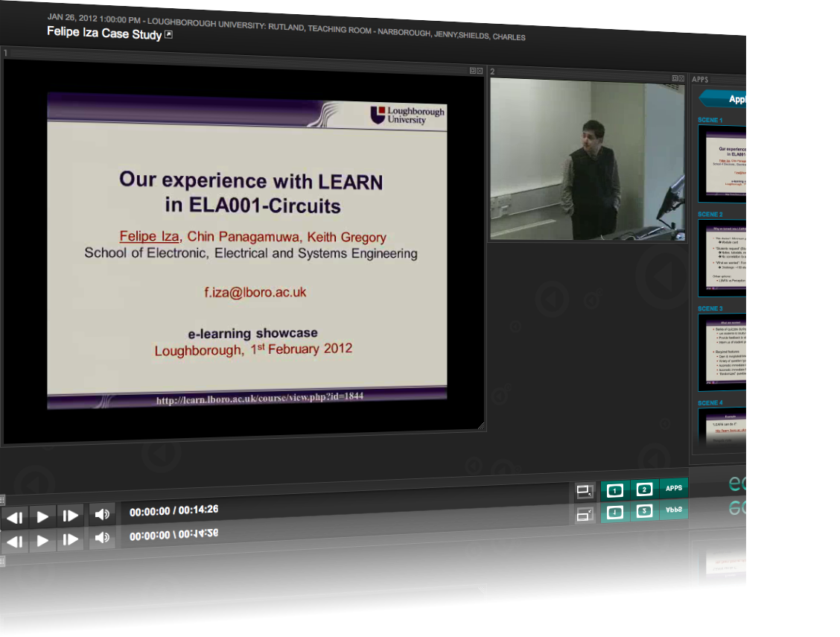The height and width of the screenshot is (637, 840).
Task: Click the lower layout switch icon
Action: (x=585, y=514)
